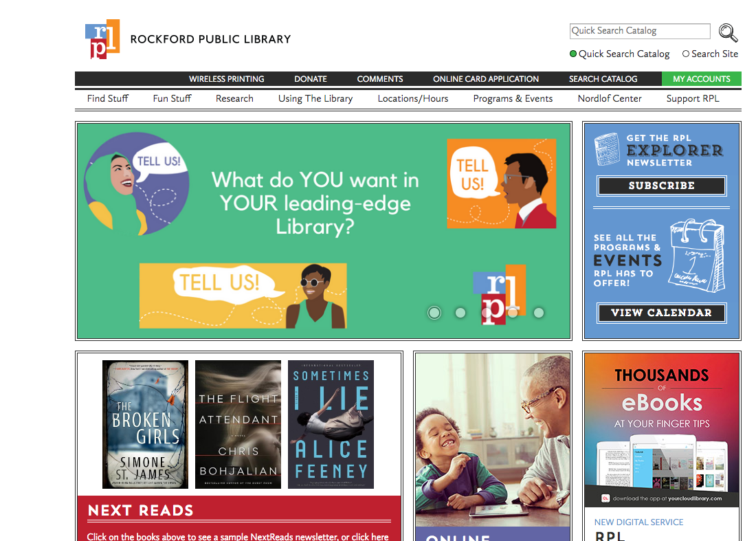This screenshot has height=541, width=756.
Task: Select the Quick Search Catalog radio button
Action: (572, 54)
